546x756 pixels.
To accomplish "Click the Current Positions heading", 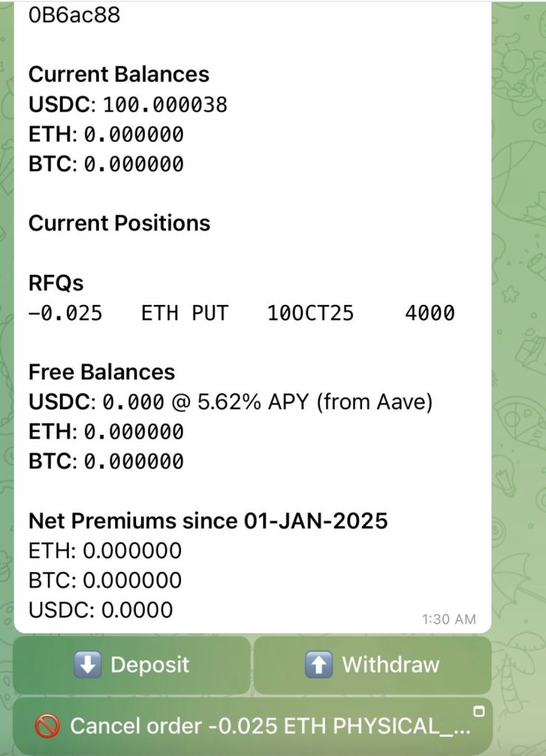I will [x=119, y=224].
